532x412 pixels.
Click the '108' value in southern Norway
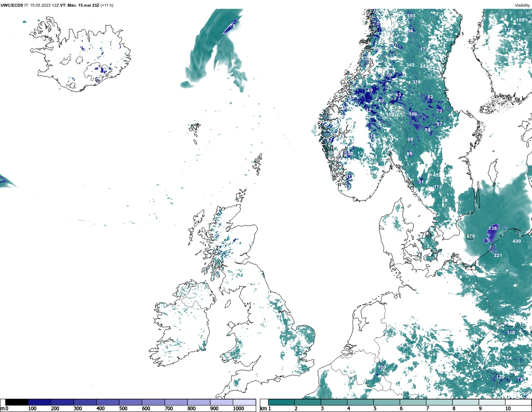coord(349,153)
